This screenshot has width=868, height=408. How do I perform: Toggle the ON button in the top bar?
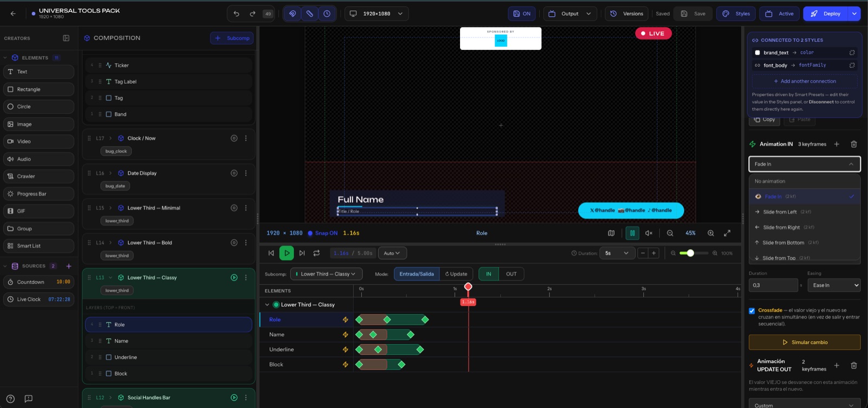pyautogui.click(x=522, y=14)
